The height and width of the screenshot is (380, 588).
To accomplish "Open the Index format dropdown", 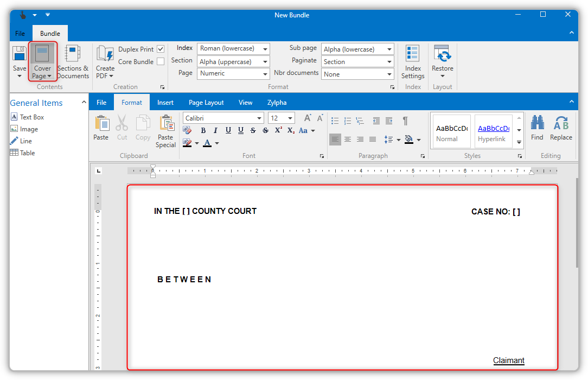I will (265, 49).
